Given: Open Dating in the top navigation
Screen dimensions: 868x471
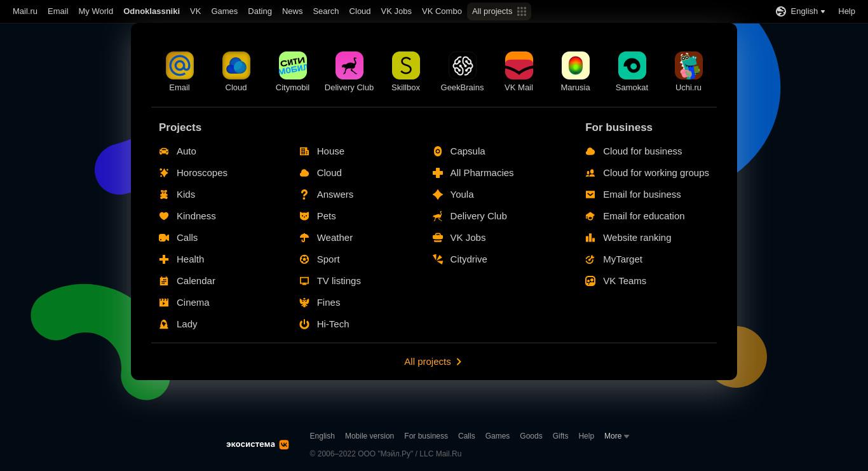Looking at the screenshot, I should pos(260,11).
